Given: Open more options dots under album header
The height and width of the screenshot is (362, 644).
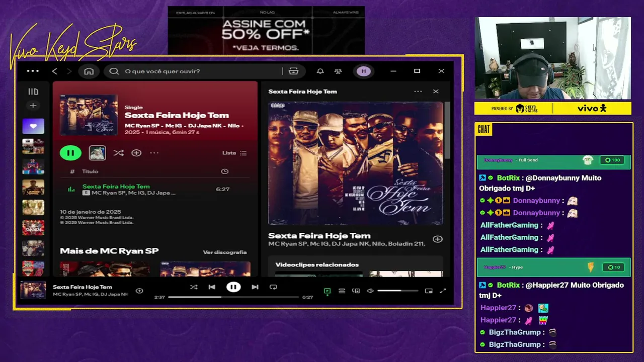Looking at the screenshot, I should (x=154, y=153).
